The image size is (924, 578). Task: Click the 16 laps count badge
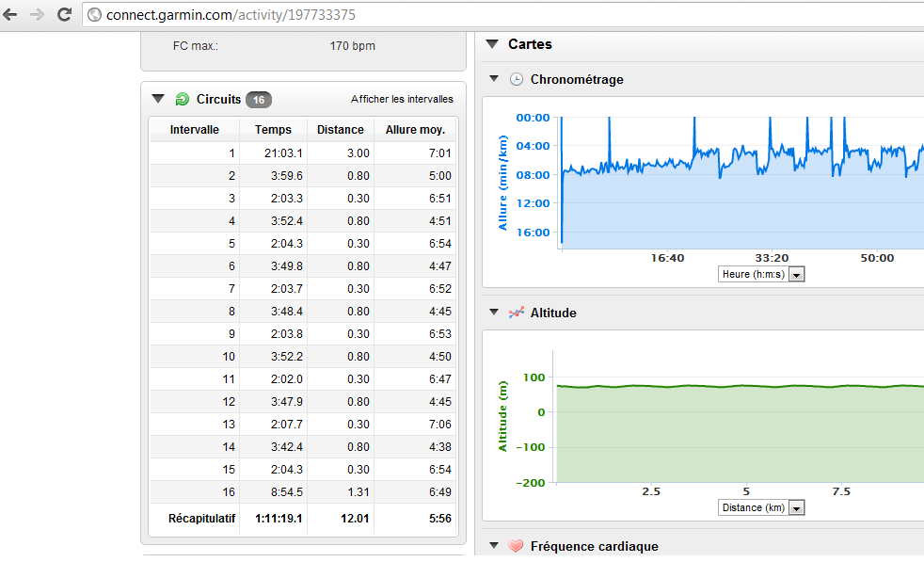[x=259, y=100]
